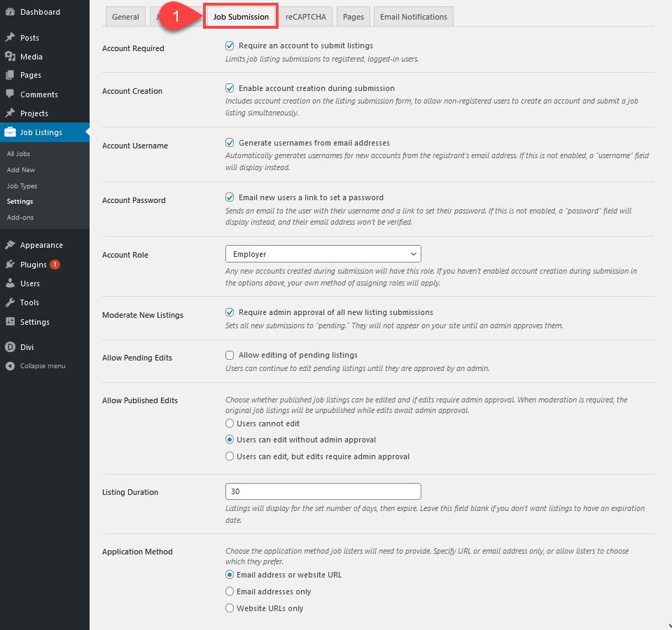This screenshot has width=672, height=630.
Task: Select the Media library icon
Action: pos(10,56)
